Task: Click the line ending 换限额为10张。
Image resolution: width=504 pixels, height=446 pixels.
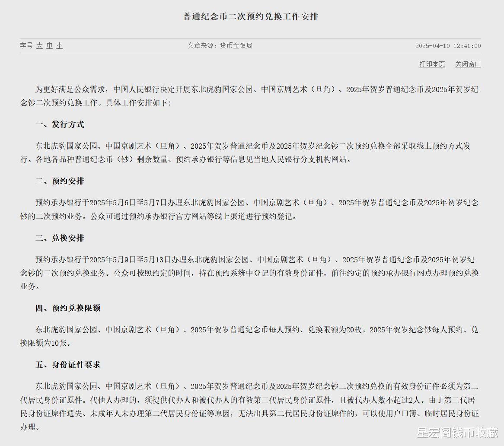Action: (x=46, y=343)
